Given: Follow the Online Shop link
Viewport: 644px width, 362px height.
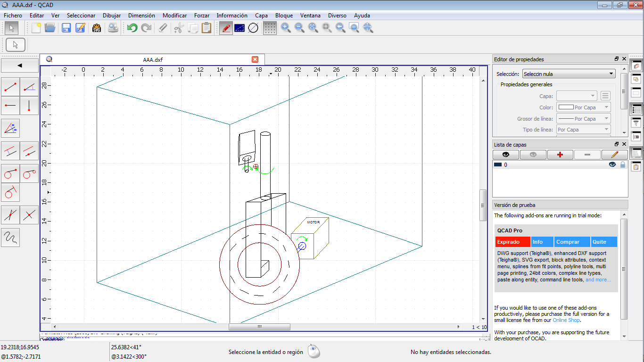Looking at the screenshot, I should coord(566,320).
